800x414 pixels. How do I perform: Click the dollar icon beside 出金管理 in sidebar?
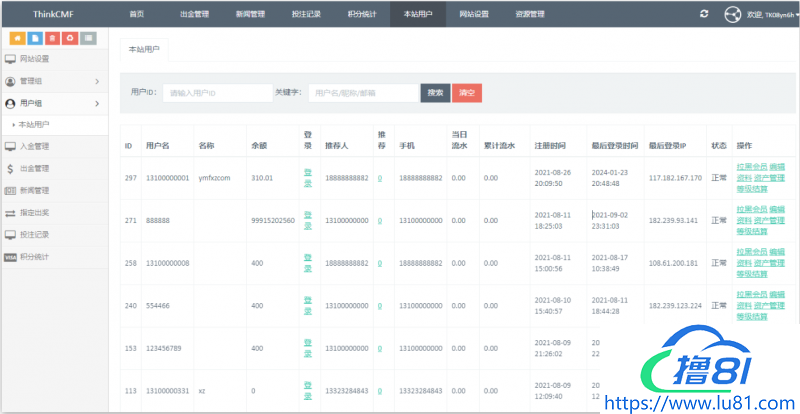pyautogui.click(x=10, y=169)
